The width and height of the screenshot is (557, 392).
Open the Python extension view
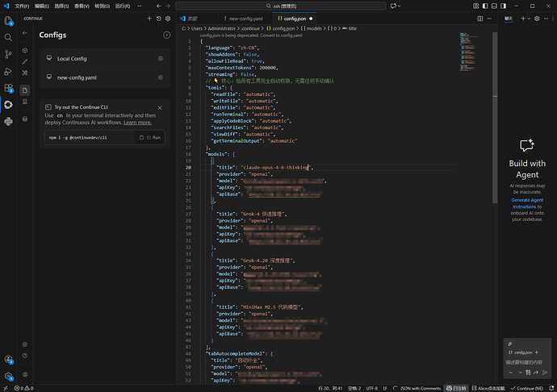coord(8,122)
